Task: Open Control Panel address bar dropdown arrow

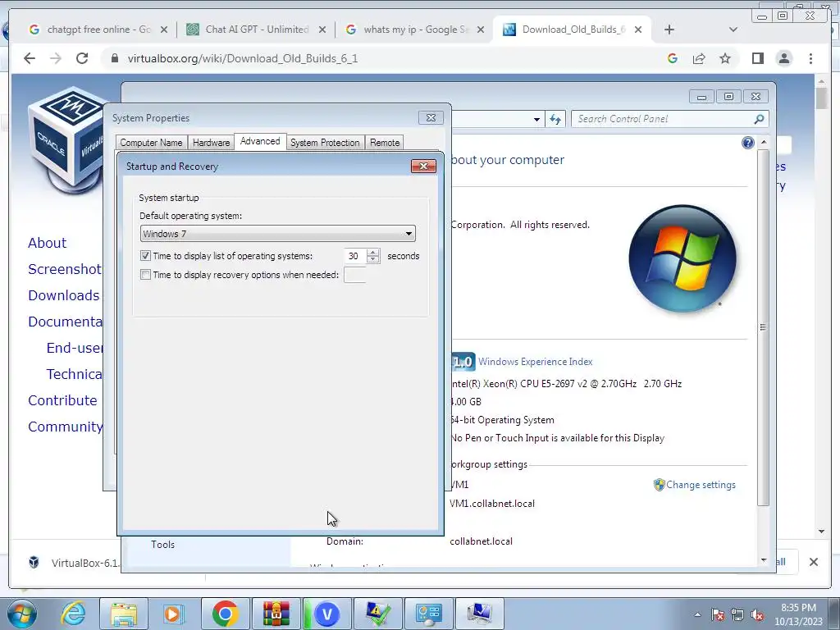Action: [x=536, y=120]
